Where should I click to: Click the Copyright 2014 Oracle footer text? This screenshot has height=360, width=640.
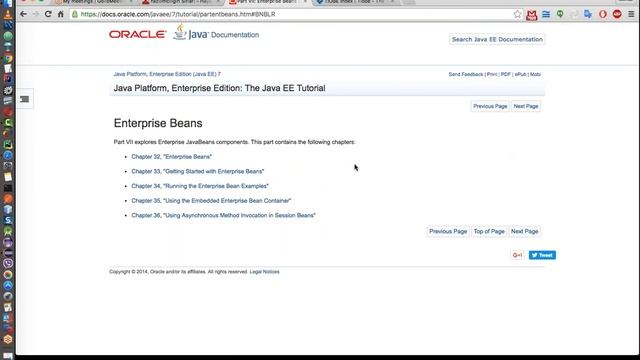coord(178,272)
